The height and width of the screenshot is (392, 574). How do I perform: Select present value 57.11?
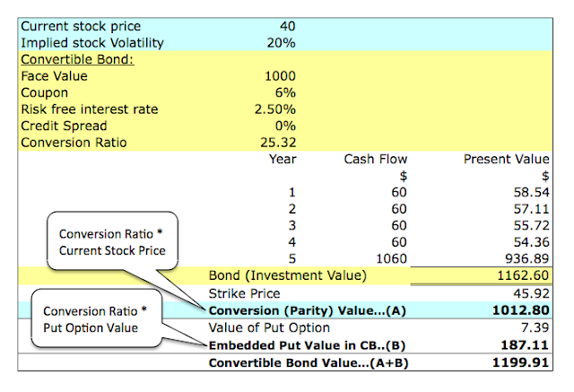pyautogui.click(x=531, y=209)
